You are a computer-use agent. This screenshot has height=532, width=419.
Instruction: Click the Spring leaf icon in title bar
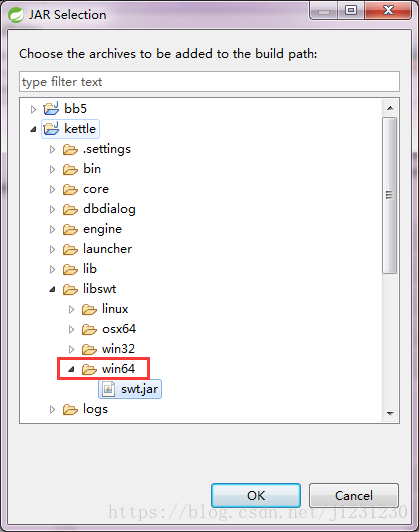[x=16, y=15]
